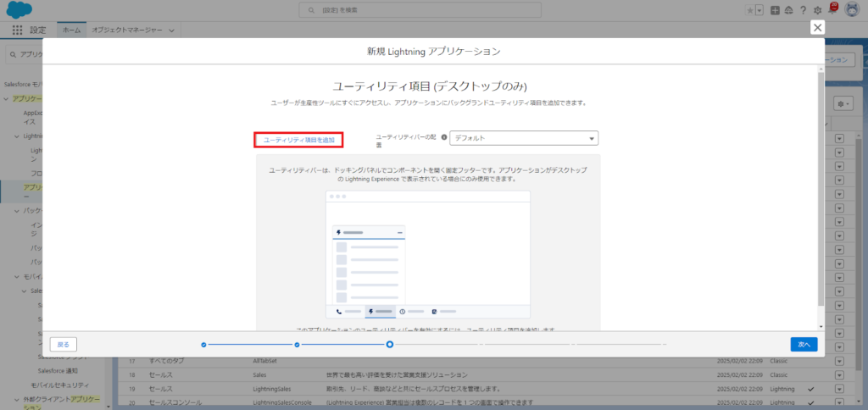Open row action dropdown for LightningSales row
This screenshot has height=410, width=868.
(x=840, y=389)
